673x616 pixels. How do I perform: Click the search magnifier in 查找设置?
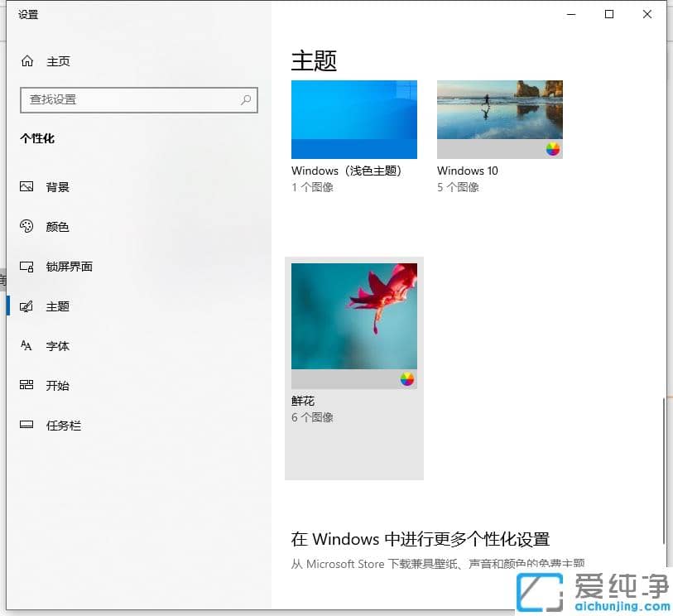(x=245, y=99)
